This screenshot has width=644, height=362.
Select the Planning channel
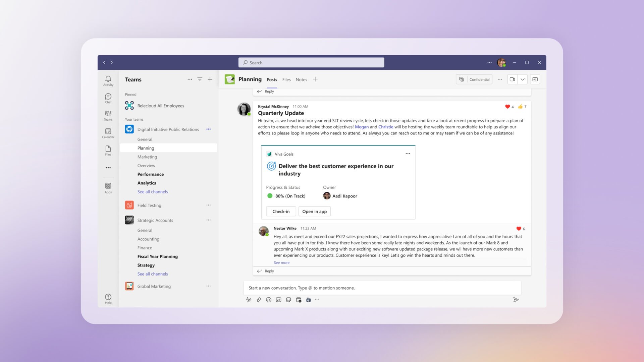[x=168, y=148]
